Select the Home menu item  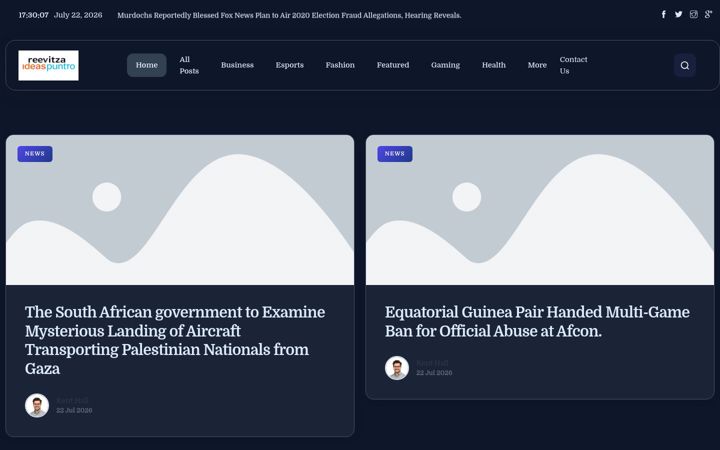click(146, 65)
